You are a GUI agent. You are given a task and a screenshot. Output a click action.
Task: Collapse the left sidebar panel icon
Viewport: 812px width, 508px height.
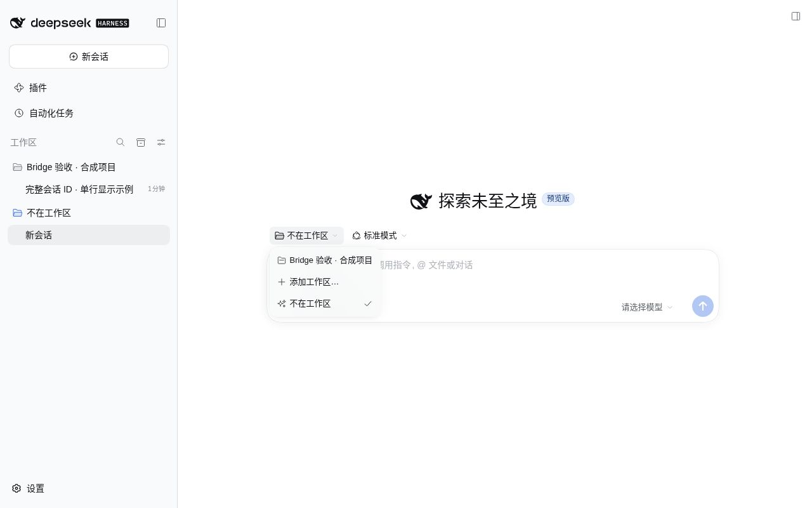tap(161, 23)
